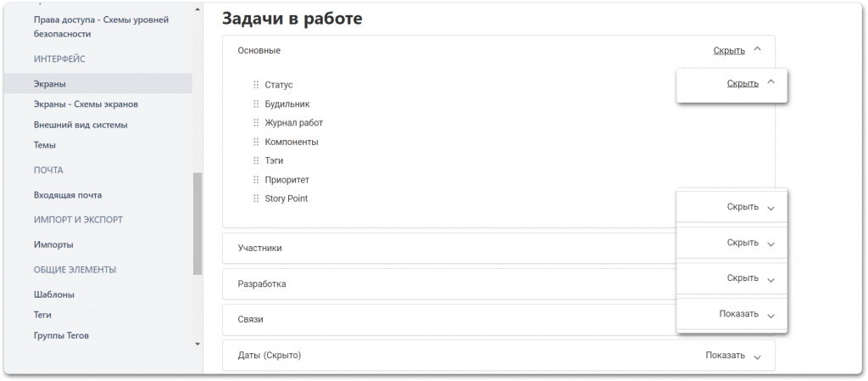This screenshot has width=868, height=381.
Task: Go to Входящая почта in sidebar
Action: tap(68, 195)
